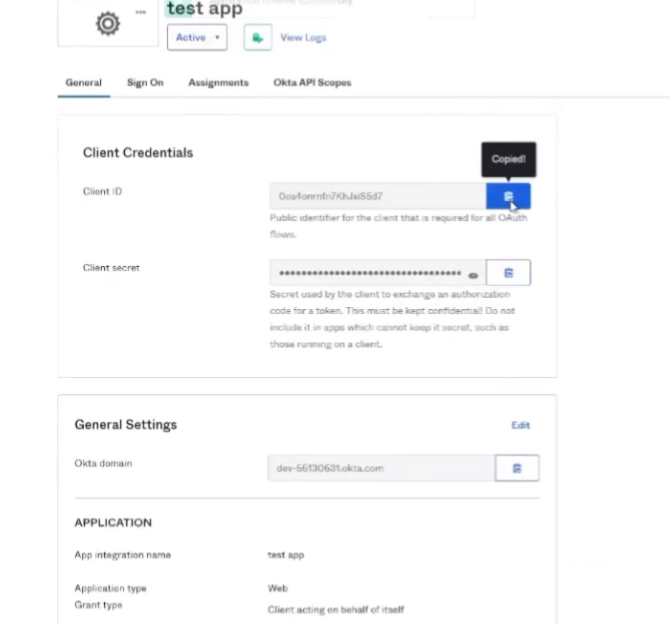Select the 'Okta domain' label
Image resolution: width=670 pixels, height=624 pixels.
[x=103, y=463]
